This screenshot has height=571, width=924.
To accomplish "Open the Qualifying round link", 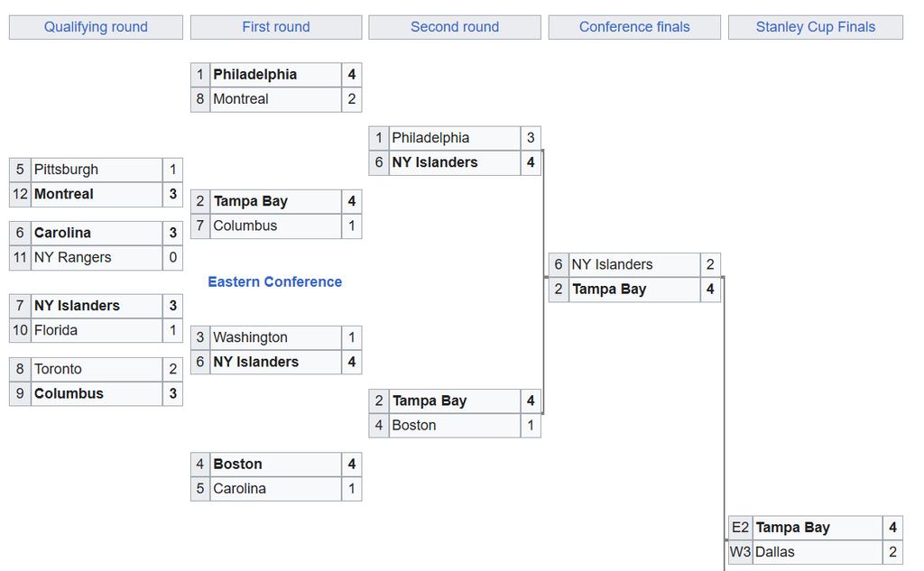I will tap(96, 27).
